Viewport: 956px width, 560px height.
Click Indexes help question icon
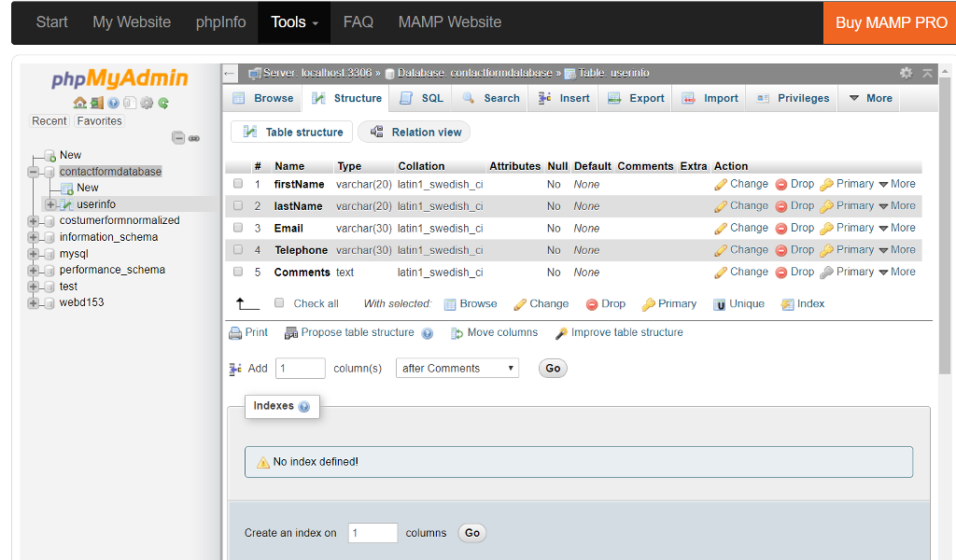tap(304, 406)
